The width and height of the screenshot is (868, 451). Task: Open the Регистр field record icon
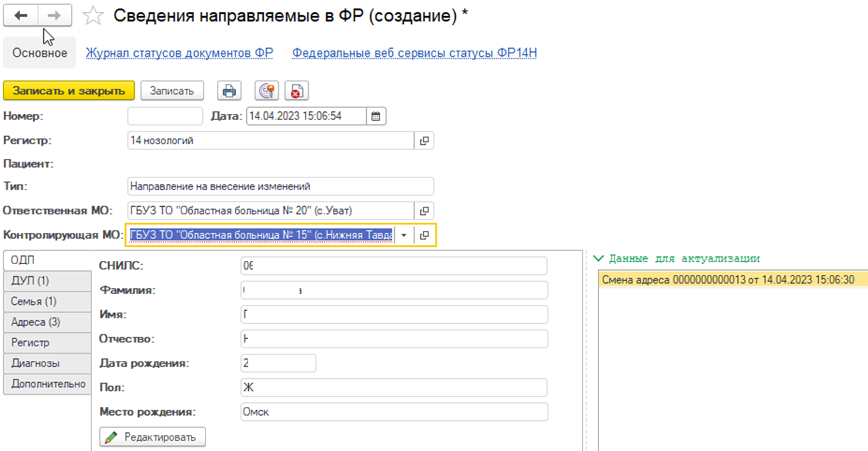point(424,141)
